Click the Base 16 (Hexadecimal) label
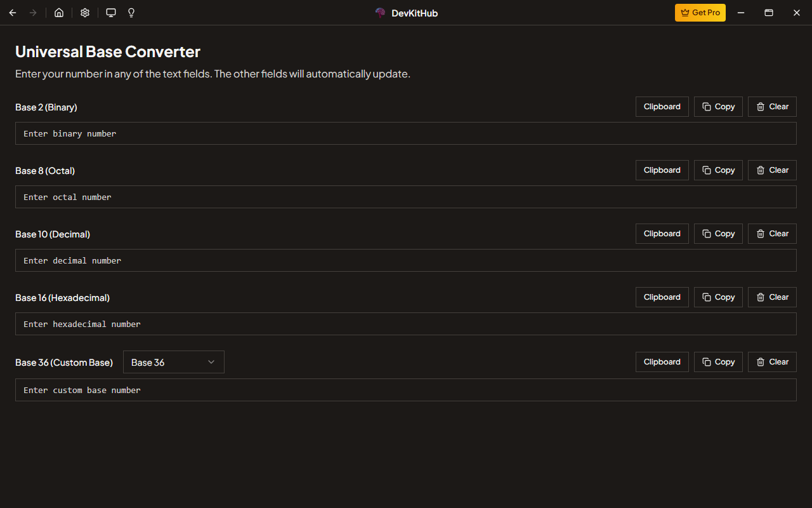Image resolution: width=812 pixels, height=508 pixels. [63, 298]
